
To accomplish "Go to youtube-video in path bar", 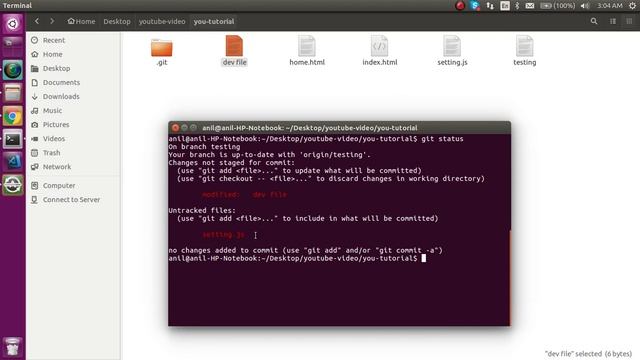I will pos(162,21).
